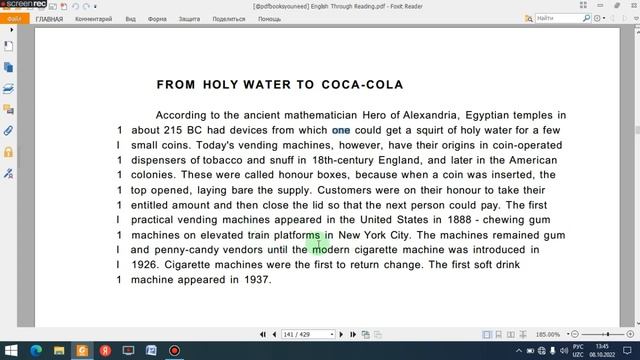
Task: Click the Foxit Reader taskbar icon
Action: coord(82,351)
